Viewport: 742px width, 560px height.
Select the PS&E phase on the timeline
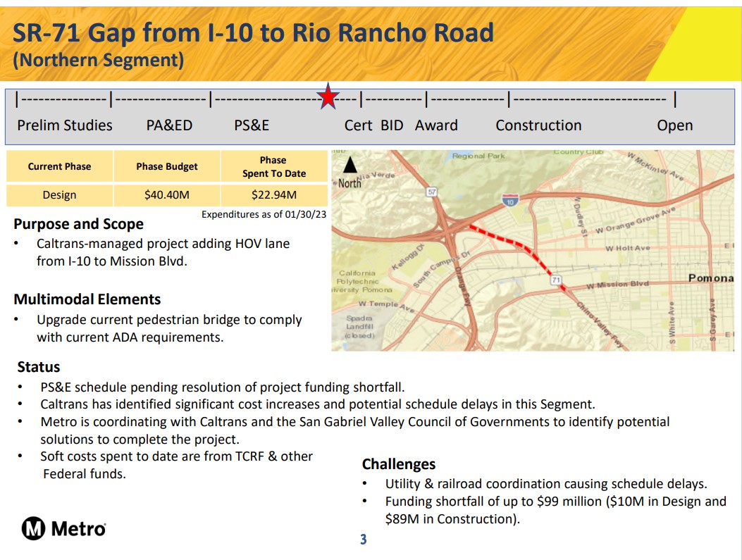click(254, 125)
